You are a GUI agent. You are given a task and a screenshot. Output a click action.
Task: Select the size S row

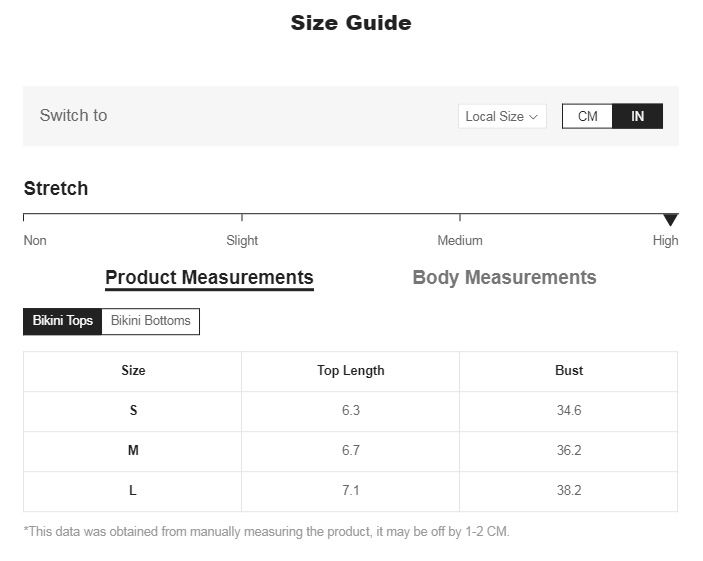point(133,410)
